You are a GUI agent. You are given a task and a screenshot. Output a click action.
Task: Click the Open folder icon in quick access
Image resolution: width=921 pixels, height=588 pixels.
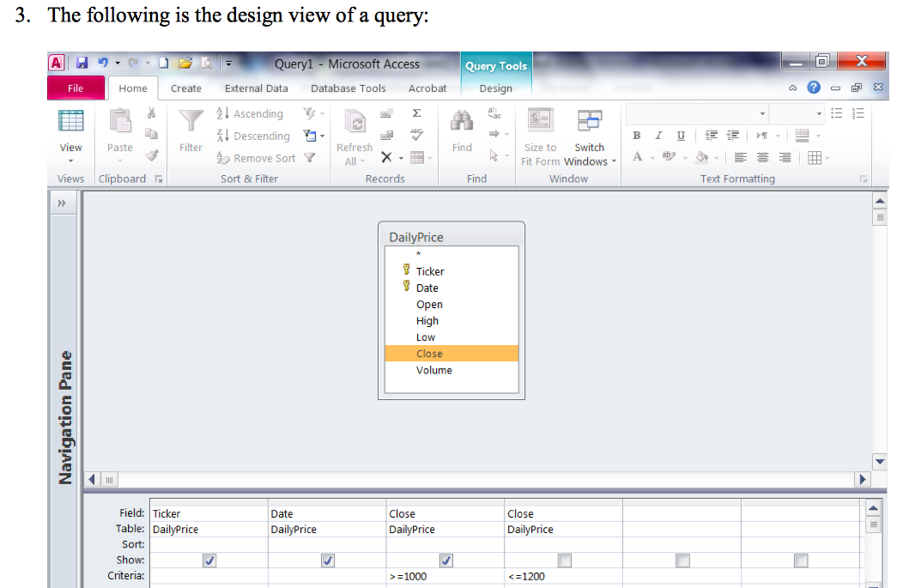click(x=185, y=63)
